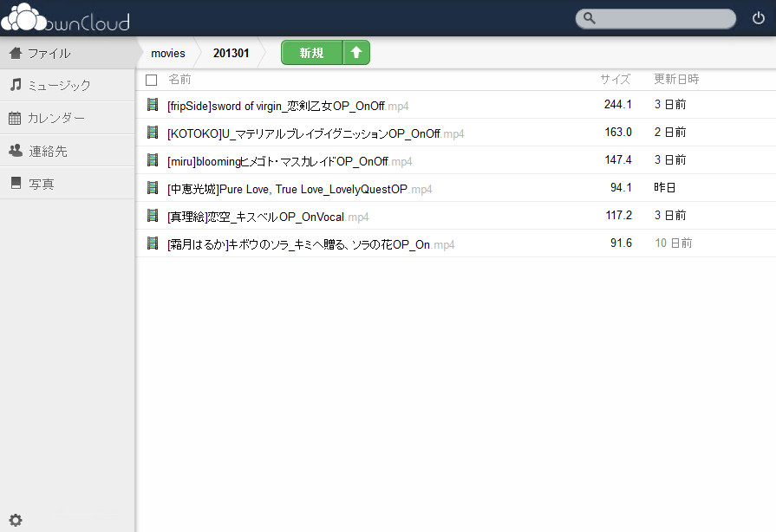This screenshot has width=776, height=532.
Task: Click 3 日前 date of fripSide file
Action: [x=670, y=104]
